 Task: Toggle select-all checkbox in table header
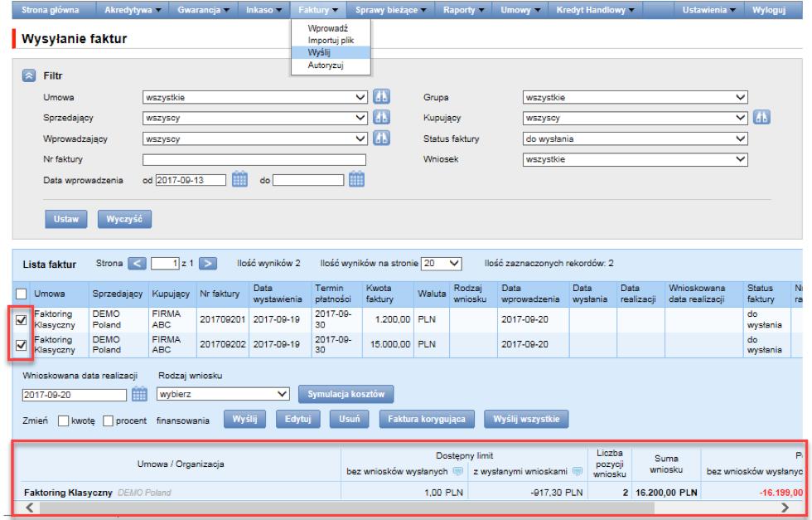[22, 294]
